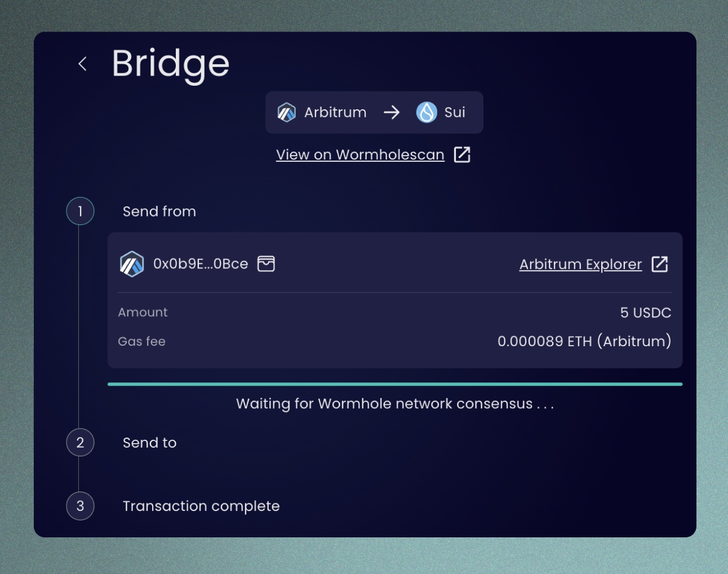Click external-link icon next to Wormholescan

tap(462, 154)
